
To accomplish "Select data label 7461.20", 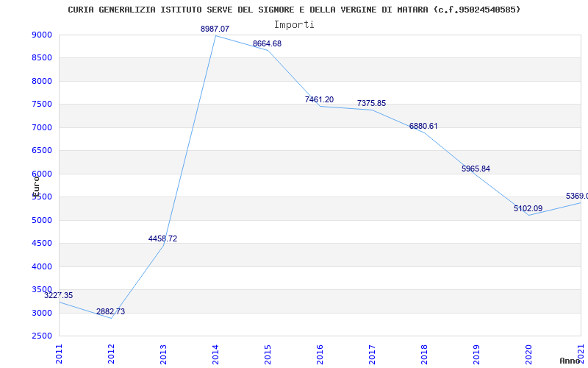I will click(x=319, y=99).
